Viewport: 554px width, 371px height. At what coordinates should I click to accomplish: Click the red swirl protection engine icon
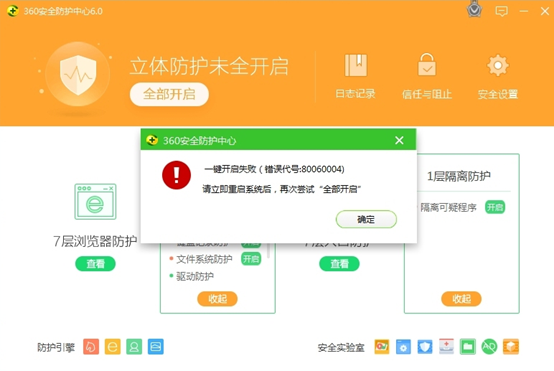coord(91,347)
